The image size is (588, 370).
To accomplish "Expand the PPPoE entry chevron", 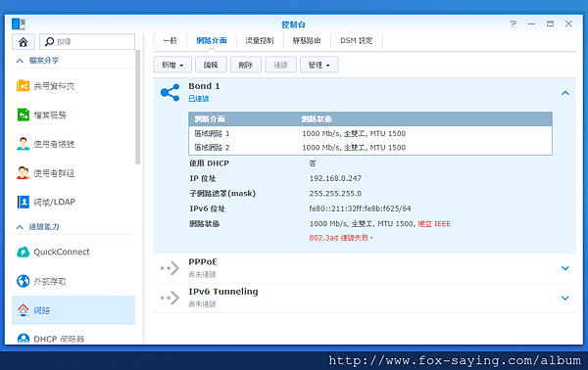I will click(565, 268).
